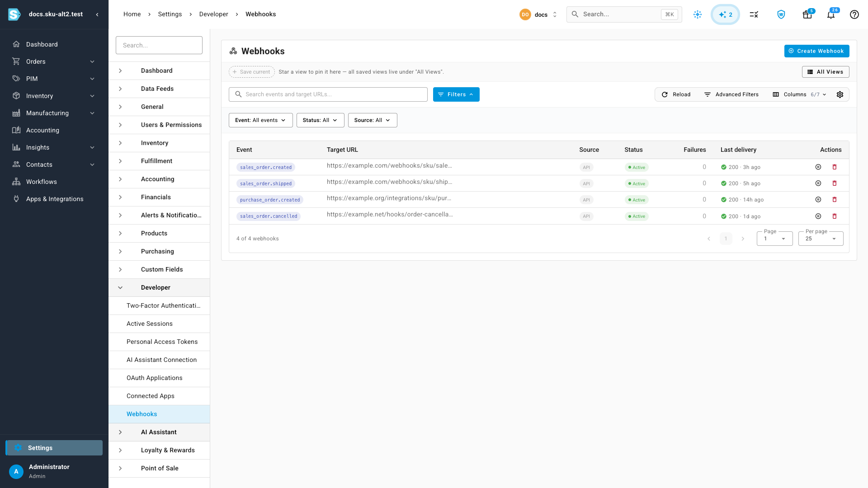Pause the purchase_order.created webhook
Viewport: 868px width, 488px height.
coord(818,200)
